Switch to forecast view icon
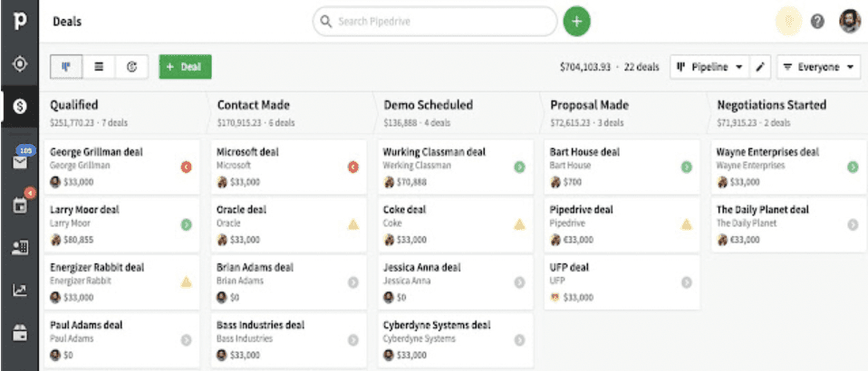868x371 pixels. [x=131, y=67]
